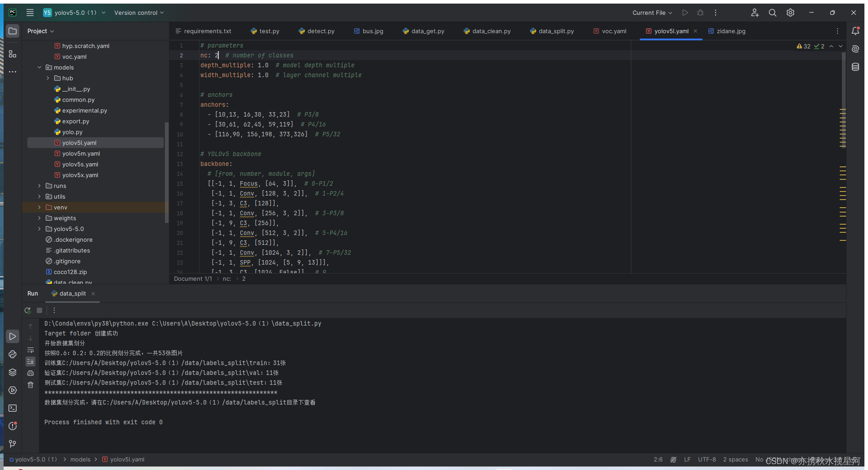
Task: Change LF line separator
Action: point(687,460)
